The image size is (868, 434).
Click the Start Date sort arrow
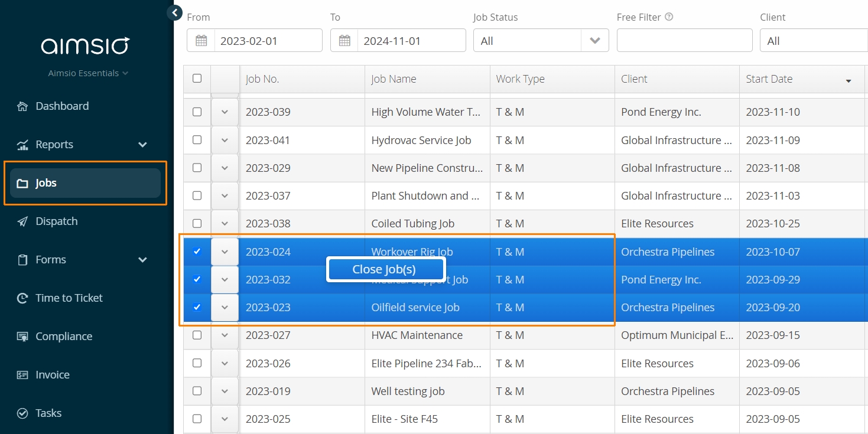pyautogui.click(x=849, y=81)
